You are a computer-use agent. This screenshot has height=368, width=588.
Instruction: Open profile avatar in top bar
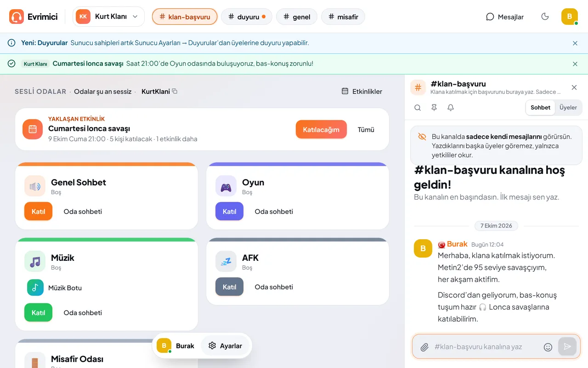pyautogui.click(x=570, y=17)
